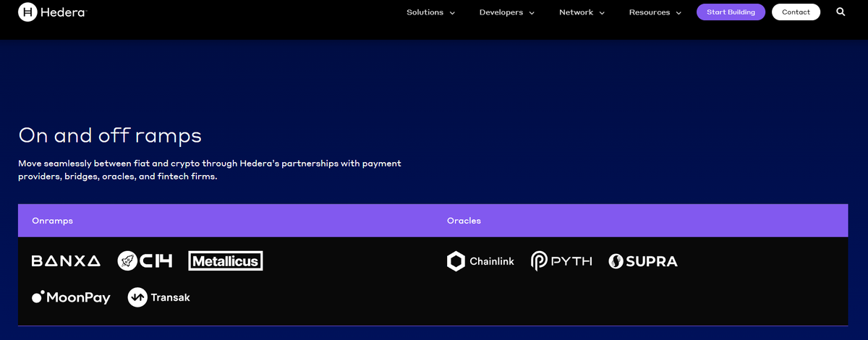Open the Supra oracle logo

pos(643,261)
